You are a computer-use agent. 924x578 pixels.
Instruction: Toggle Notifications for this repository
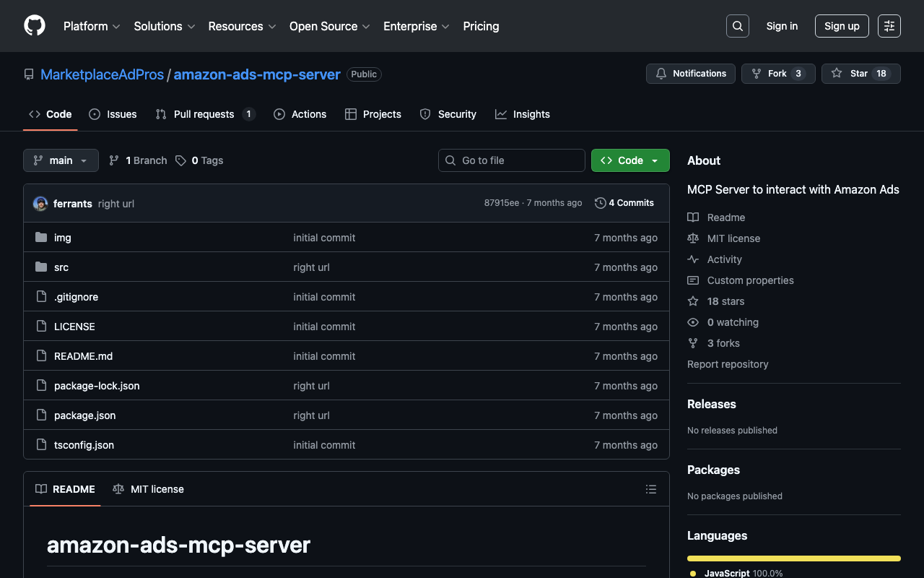(x=691, y=74)
